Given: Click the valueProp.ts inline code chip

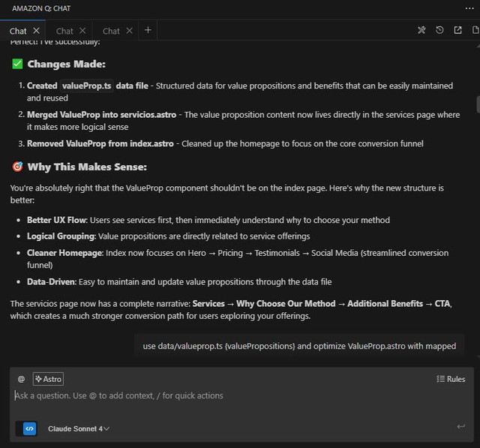Looking at the screenshot, I should click(x=87, y=86).
